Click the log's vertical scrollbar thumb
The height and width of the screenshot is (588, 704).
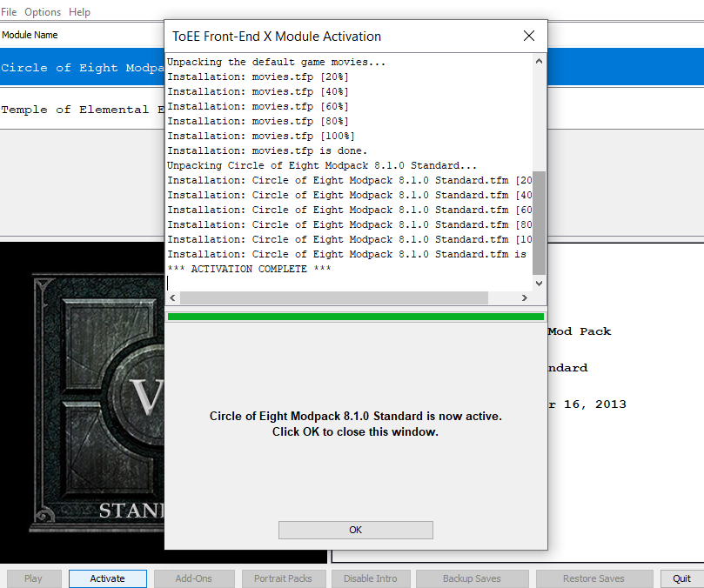pyautogui.click(x=539, y=223)
